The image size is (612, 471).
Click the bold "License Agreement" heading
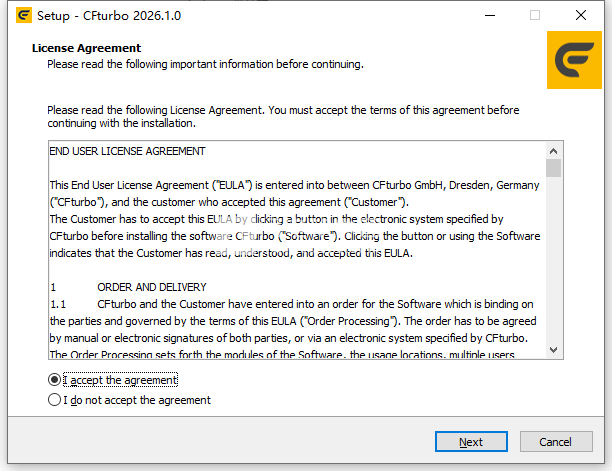click(x=86, y=48)
